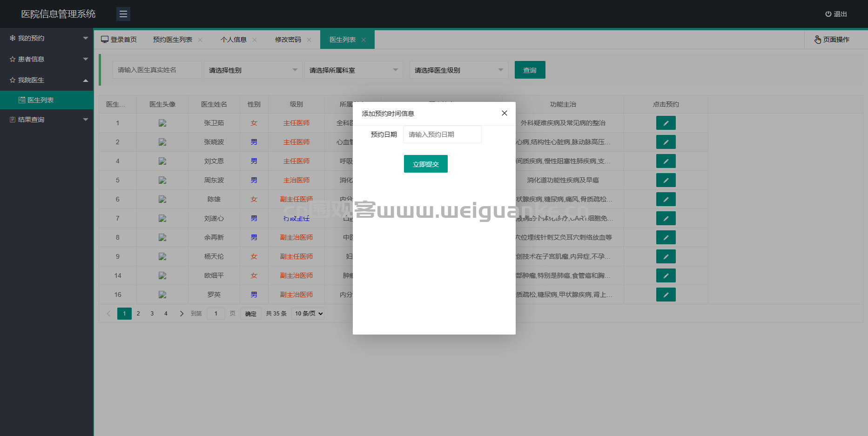Switch to the 个人信息 tab
The width and height of the screenshot is (868, 436).
point(234,40)
